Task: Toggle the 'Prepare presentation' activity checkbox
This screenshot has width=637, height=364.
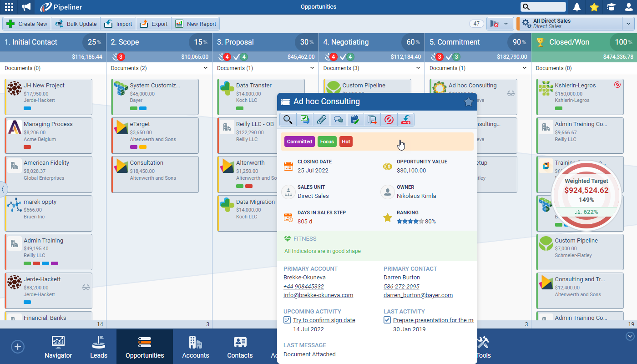Action: (387, 320)
